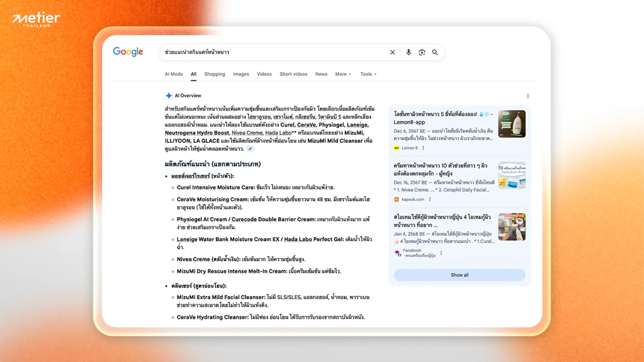Screen dimensions: 644x362
Task: Start voice search with microphone icon
Action: click(409, 52)
